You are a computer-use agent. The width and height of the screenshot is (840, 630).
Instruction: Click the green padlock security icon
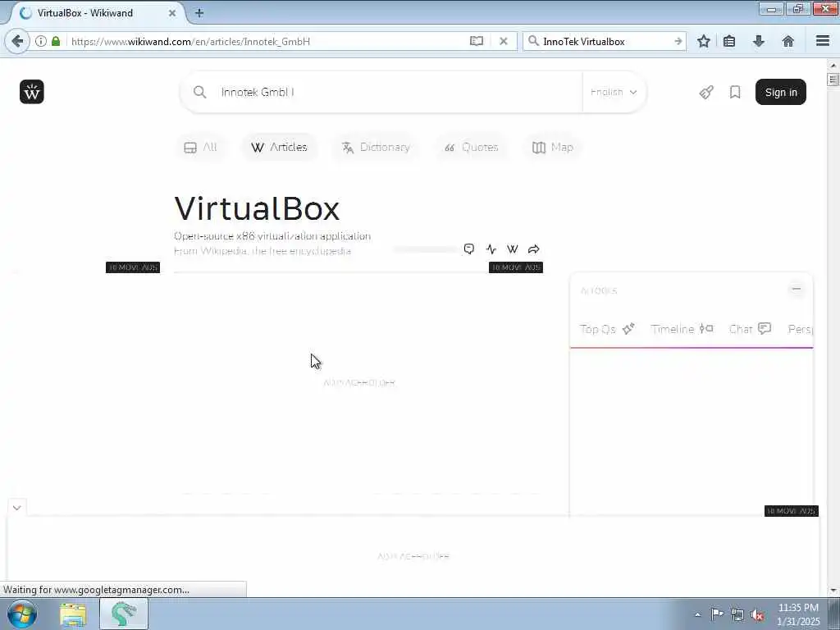pyautogui.click(x=56, y=41)
